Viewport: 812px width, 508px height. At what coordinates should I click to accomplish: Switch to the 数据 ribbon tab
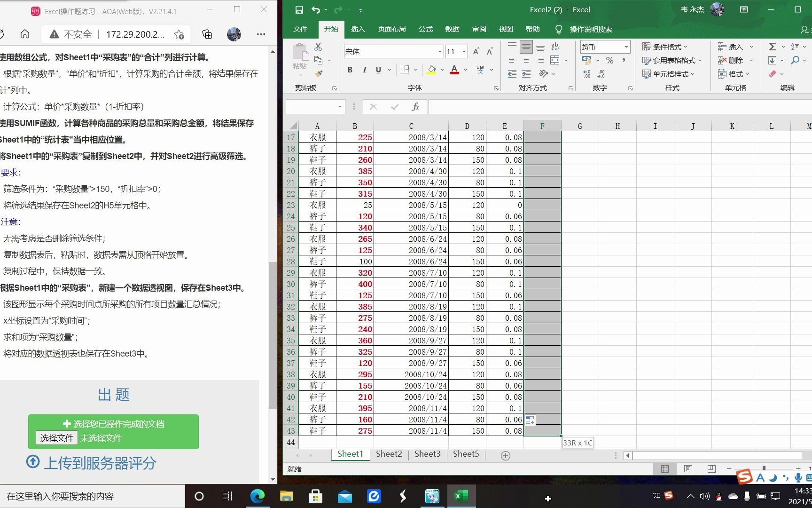[x=452, y=29]
